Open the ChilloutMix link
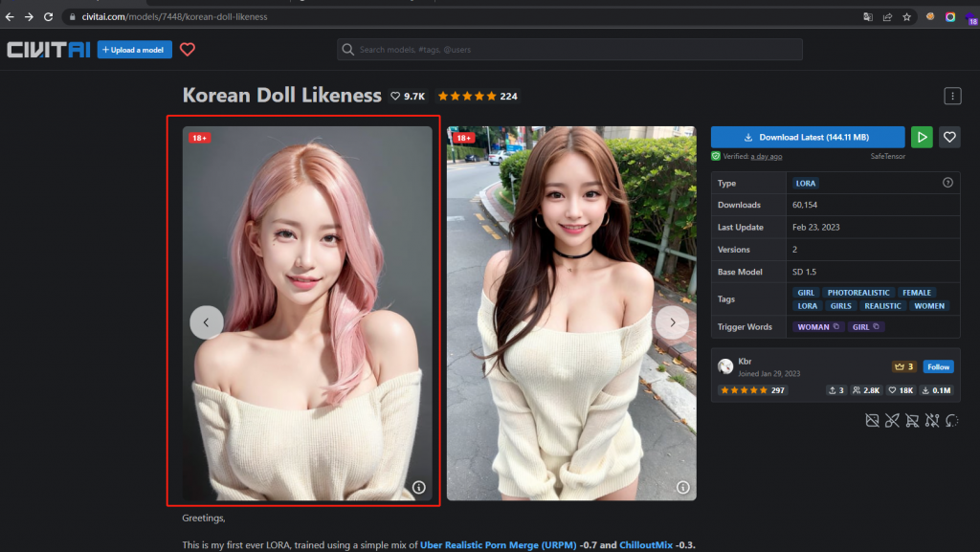Image resolution: width=980 pixels, height=552 pixels. pos(646,545)
